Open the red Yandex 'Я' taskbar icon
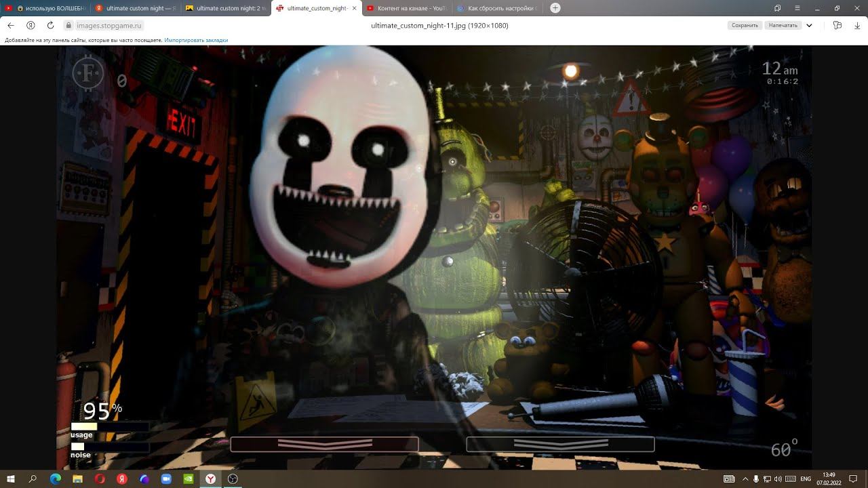 [122, 479]
